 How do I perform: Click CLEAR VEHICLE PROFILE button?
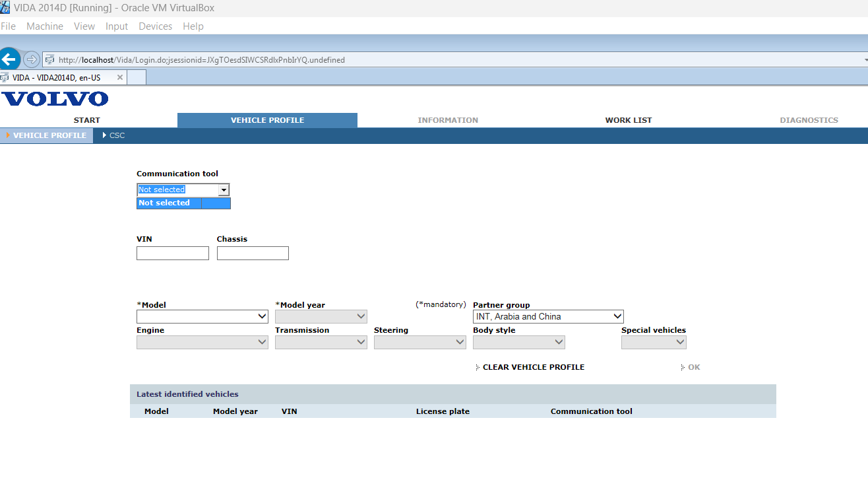tap(533, 367)
